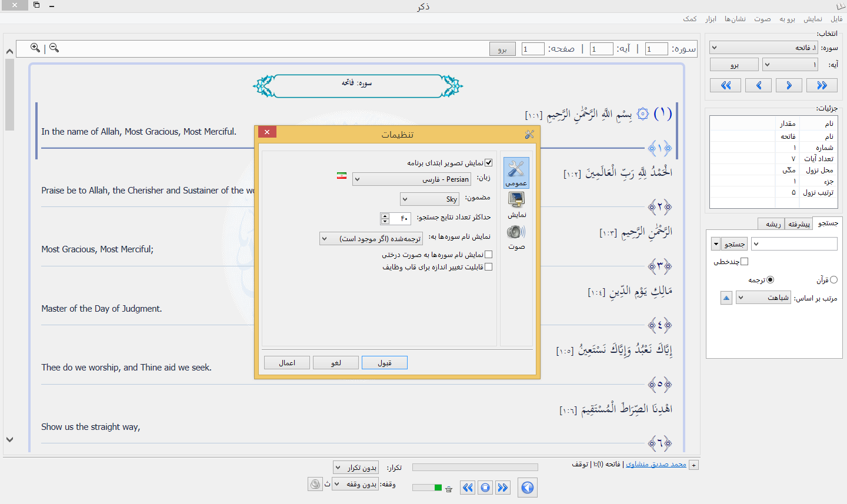Viewport: 847px width, 504px height.
Task: Zoom out the Quran text view
Action: pos(54,48)
